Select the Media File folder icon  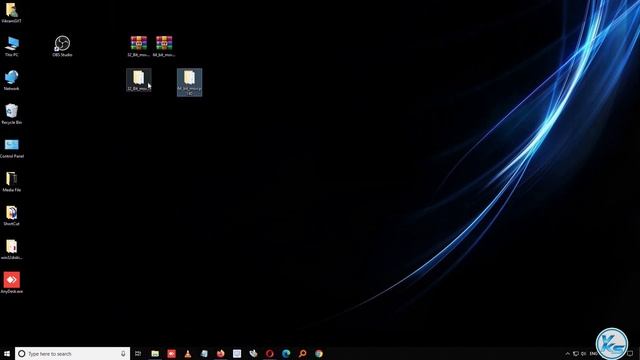click(x=11, y=182)
